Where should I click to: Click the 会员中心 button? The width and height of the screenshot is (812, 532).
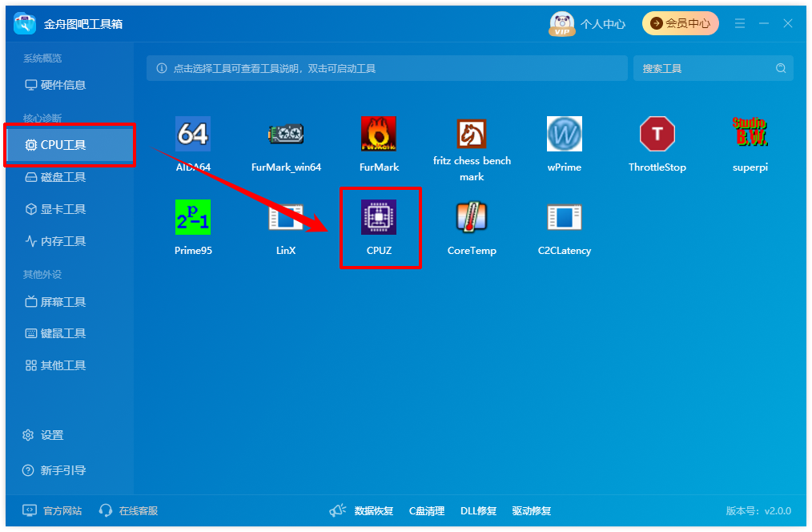(x=681, y=23)
